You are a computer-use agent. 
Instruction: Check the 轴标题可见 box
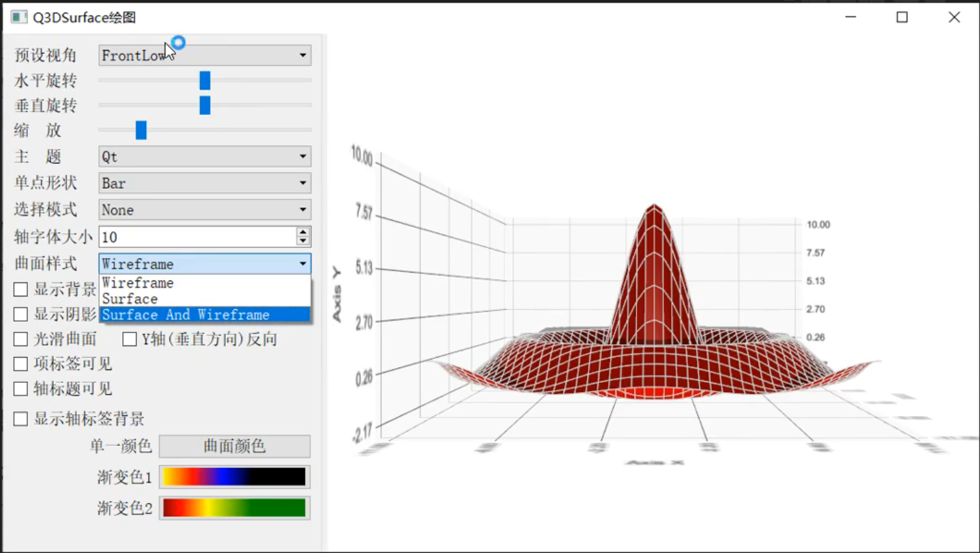(x=21, y=389)
